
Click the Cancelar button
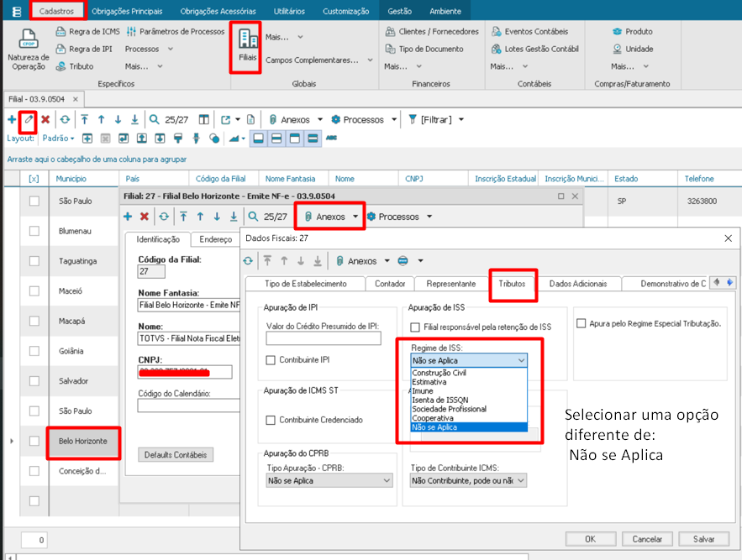[647, 539]
